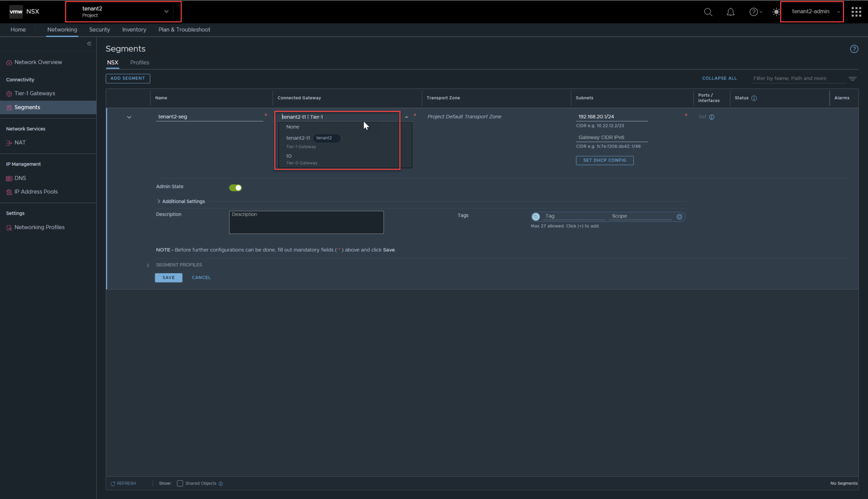
Task: Click the 192.168.20.1/24 subnet field
Action: click(x=612, y=116)
